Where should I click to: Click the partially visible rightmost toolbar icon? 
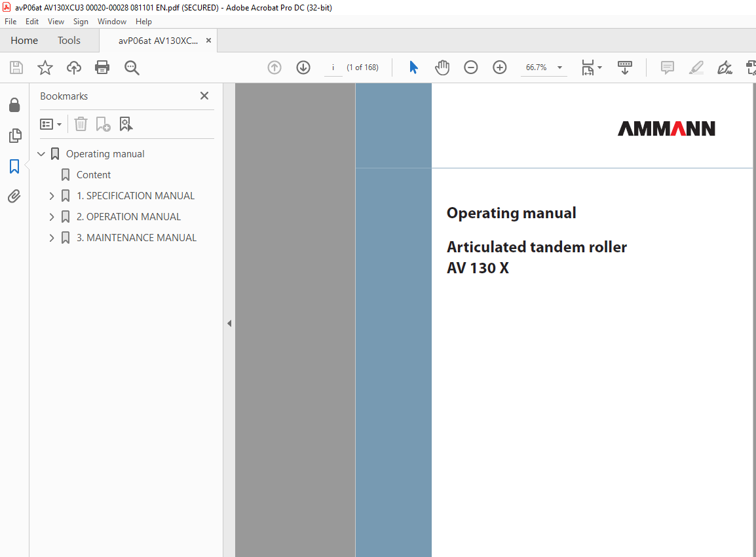pos(751,67)
